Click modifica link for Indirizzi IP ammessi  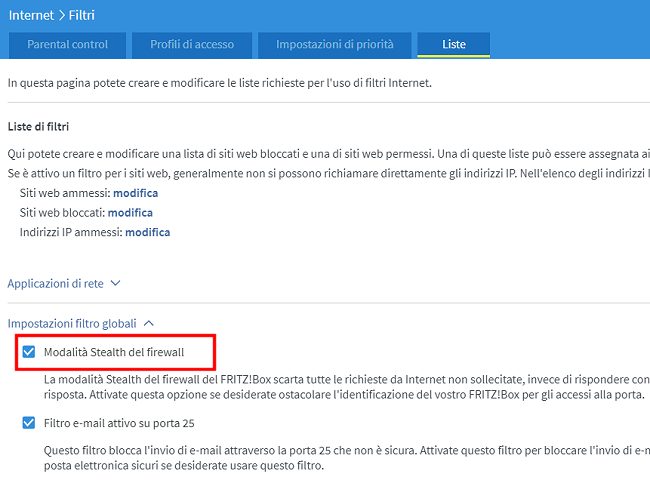pos(148,232)
